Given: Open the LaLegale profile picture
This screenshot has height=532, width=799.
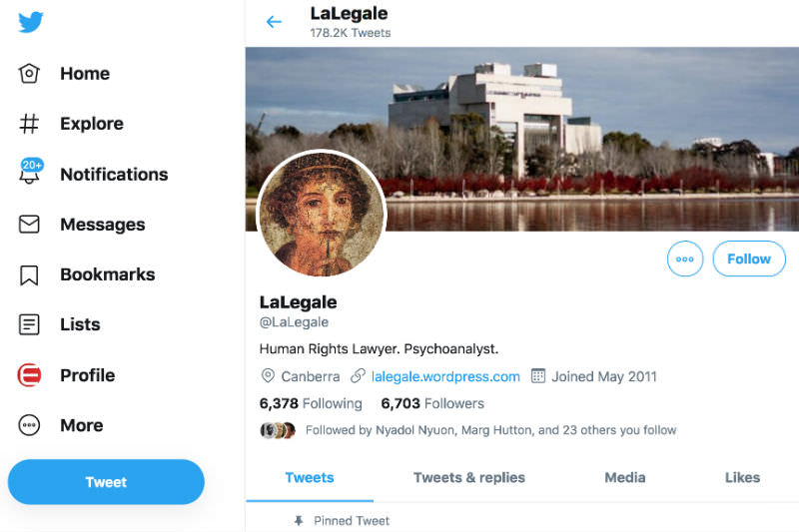Looking at the screenshot, I should [322, 214].
